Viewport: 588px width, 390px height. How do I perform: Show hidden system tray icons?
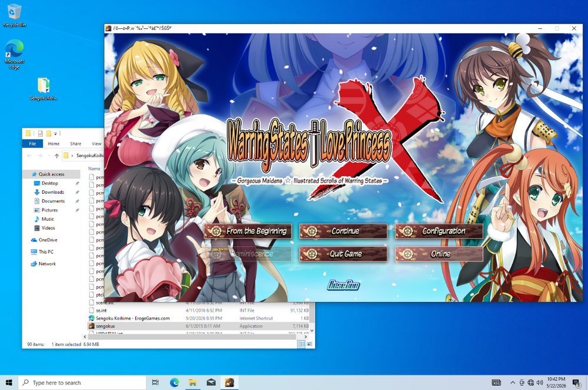[512, 382]
